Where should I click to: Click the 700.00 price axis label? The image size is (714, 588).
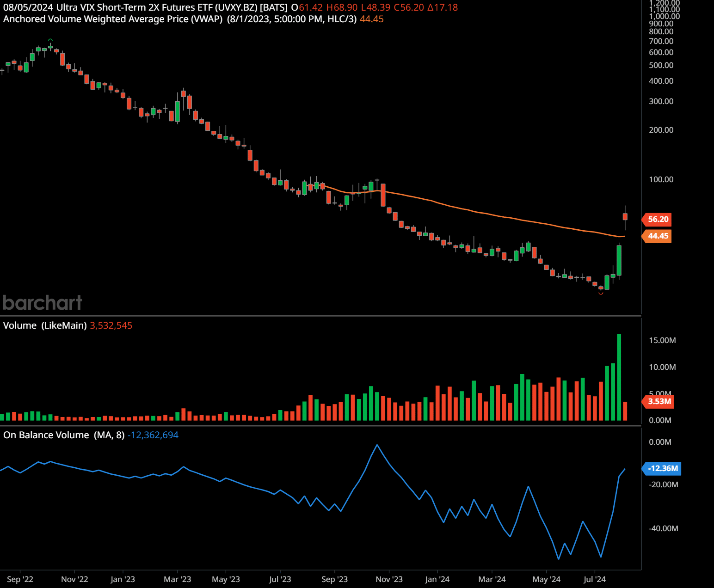661,41
